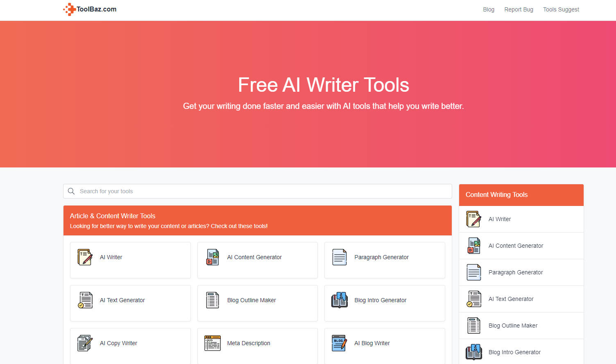The width and height of the screenshot is (616, 364).
Task: Open the Blog page from top navigation
Action: 488,9
